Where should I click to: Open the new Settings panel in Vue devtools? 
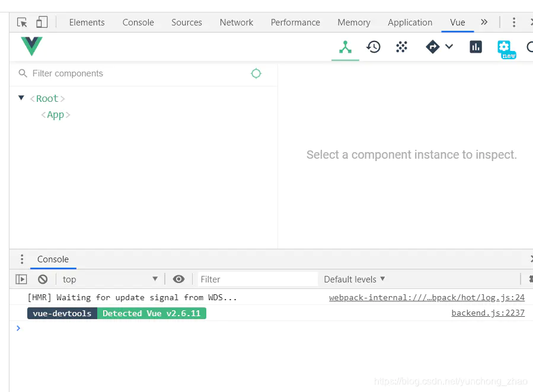(x=505, y=46)
